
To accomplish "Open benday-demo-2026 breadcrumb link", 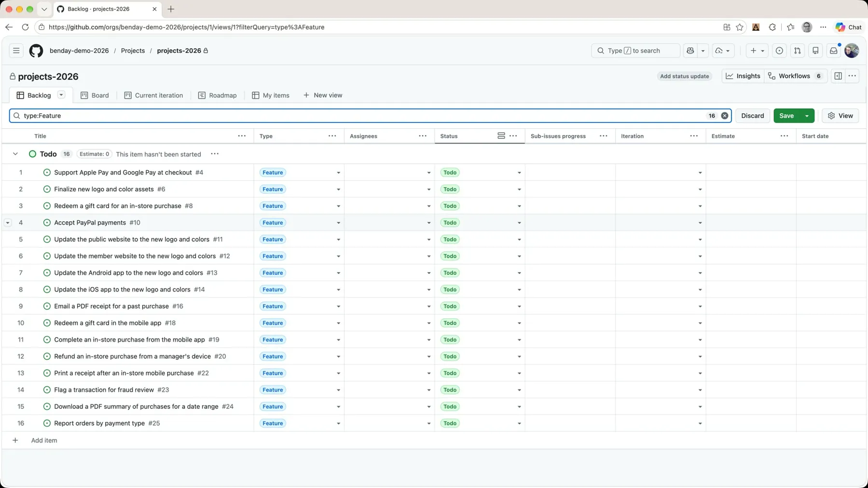I will 79,51.
